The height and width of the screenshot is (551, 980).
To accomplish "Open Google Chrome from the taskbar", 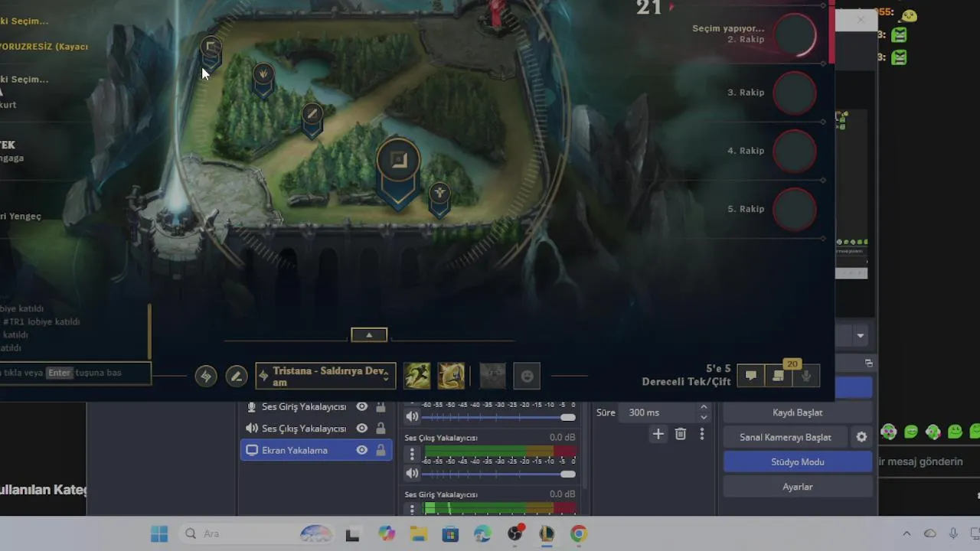I will tap(578, 533).
